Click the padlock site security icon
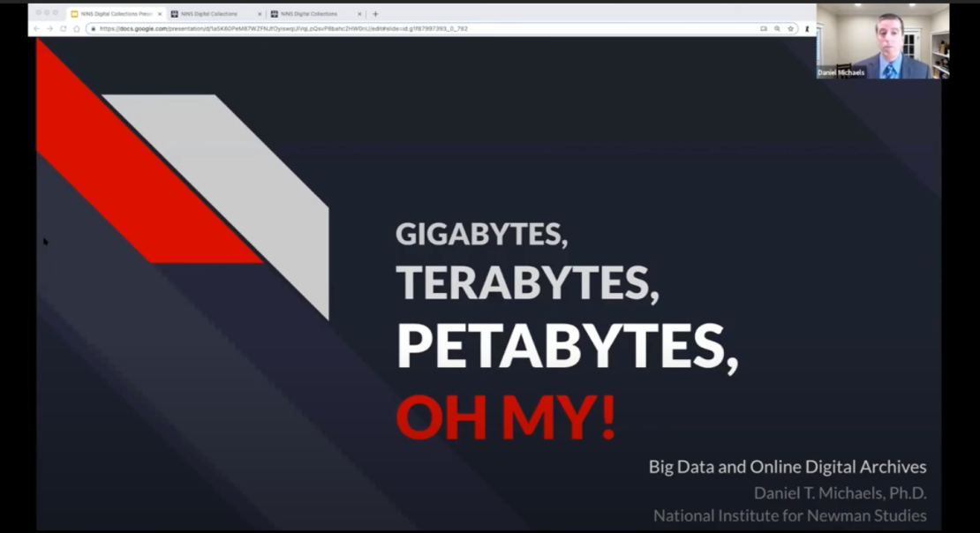This screenshot has width=980, height=533. point(94,27)
